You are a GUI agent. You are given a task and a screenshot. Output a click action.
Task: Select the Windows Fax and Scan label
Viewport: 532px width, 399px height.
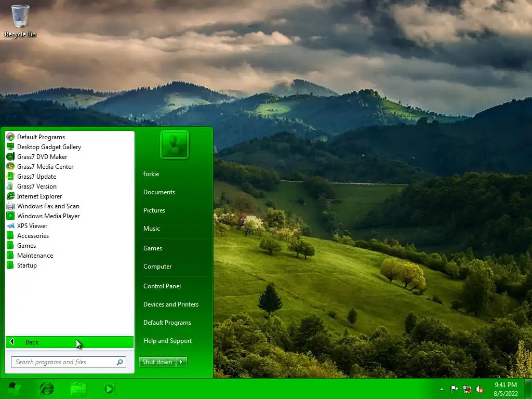48,206
